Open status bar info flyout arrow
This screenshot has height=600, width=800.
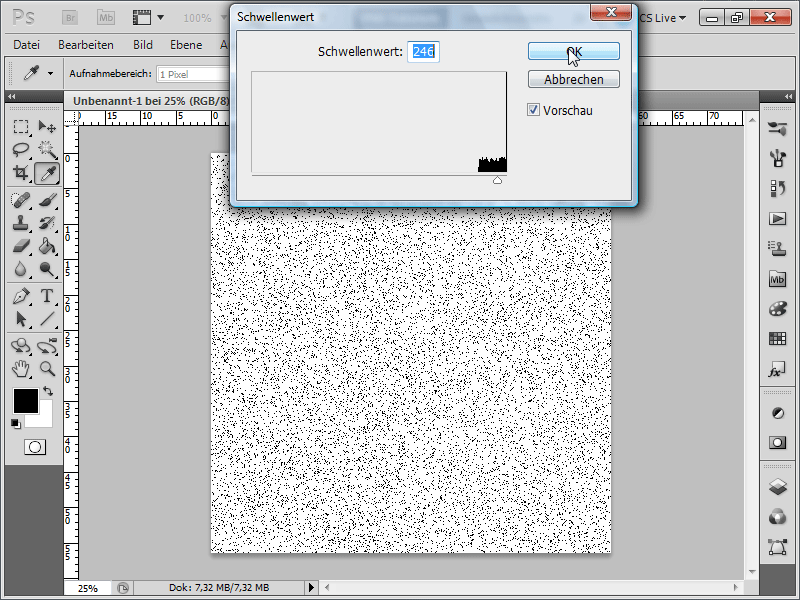(311, 588)
